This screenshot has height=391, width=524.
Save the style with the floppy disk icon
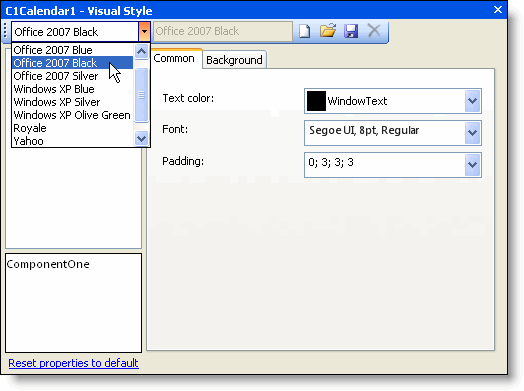click(351, 31)
